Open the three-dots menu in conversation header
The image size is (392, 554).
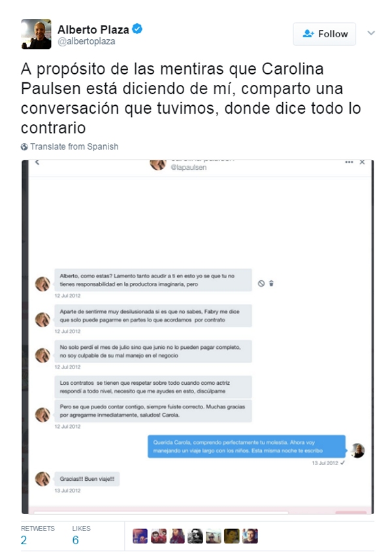pos(349,162)
